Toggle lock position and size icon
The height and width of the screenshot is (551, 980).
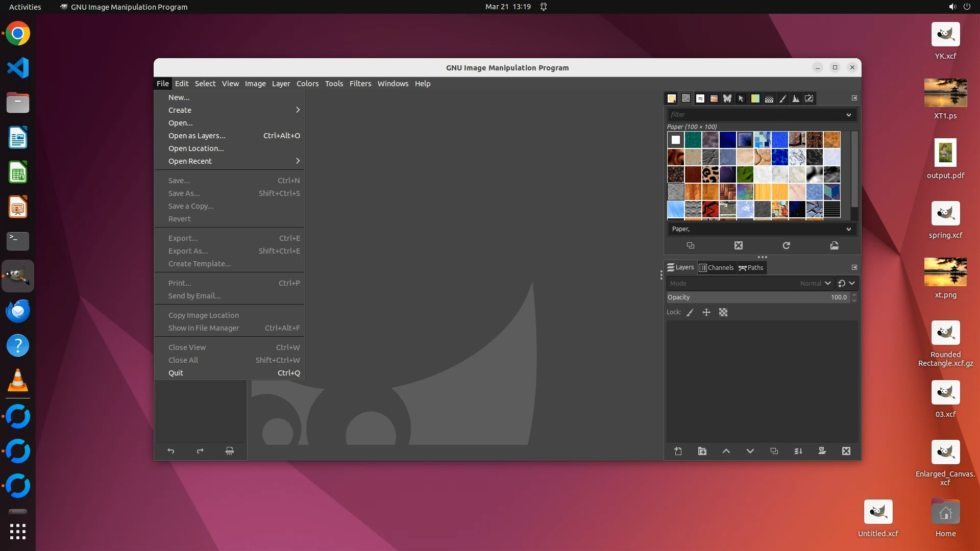(706, 312)
